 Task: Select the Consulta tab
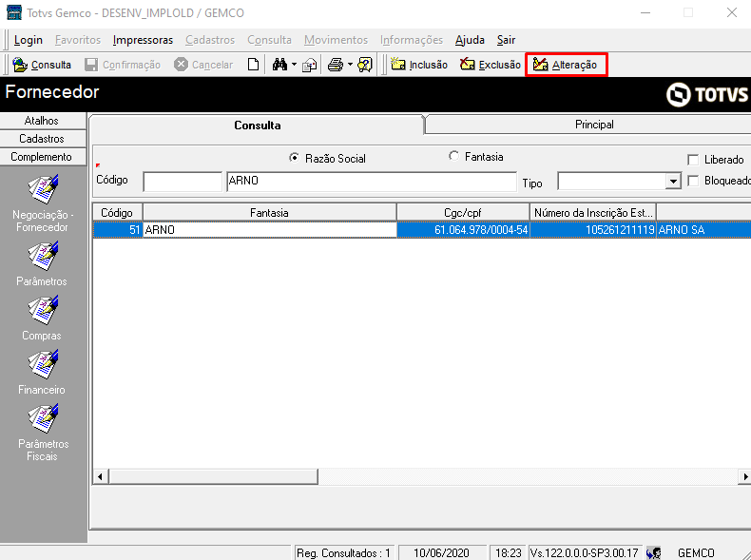258,126
